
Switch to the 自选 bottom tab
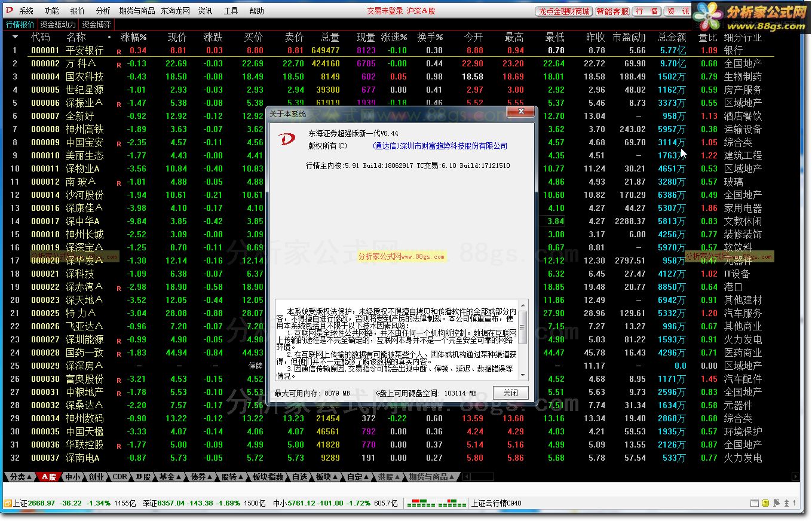(x=299, y=477)
